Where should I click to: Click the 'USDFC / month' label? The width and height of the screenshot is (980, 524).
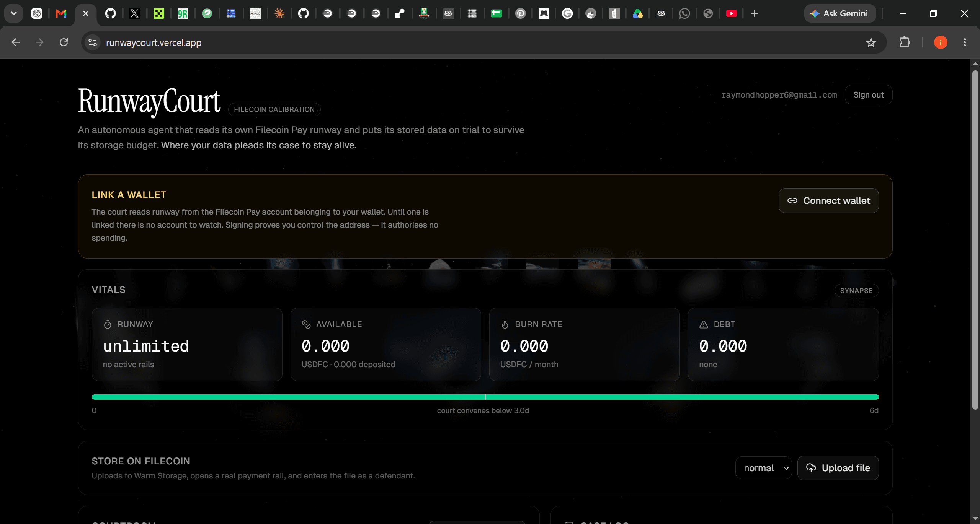(529, 365)
